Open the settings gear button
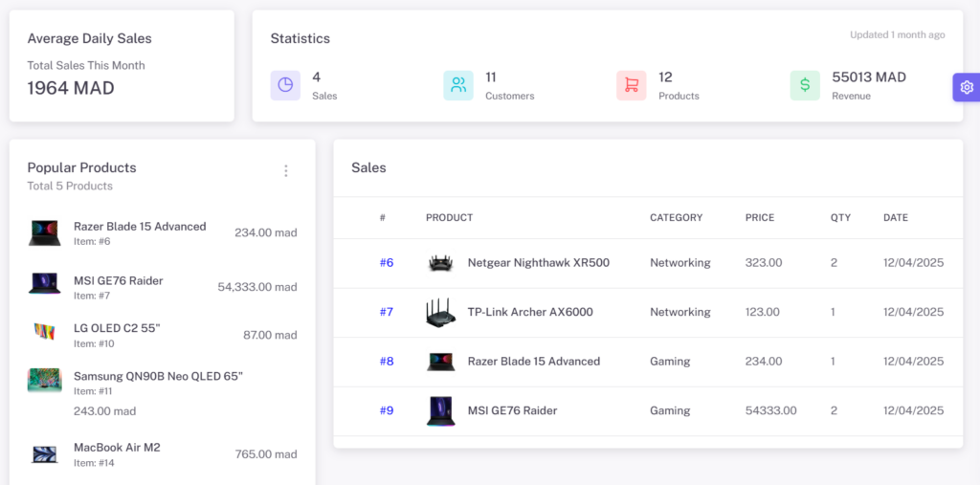980x485 pixels. [x=967, y=87]
